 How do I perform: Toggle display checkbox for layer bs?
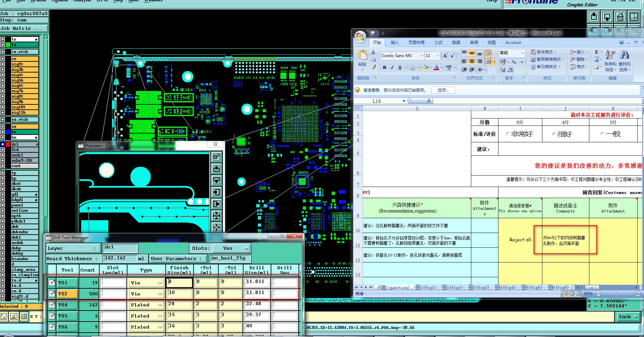[x=3, y=132]
